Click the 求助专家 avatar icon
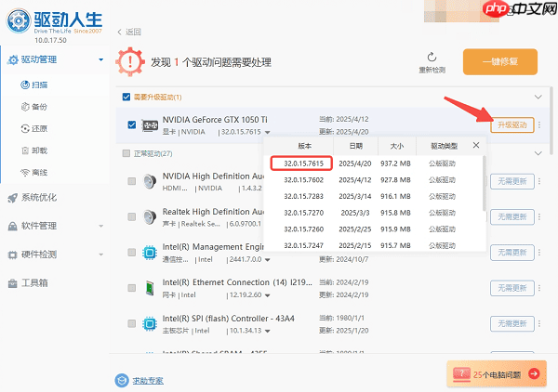This screenshot has height=392, width=558. [x=122, y=380]
